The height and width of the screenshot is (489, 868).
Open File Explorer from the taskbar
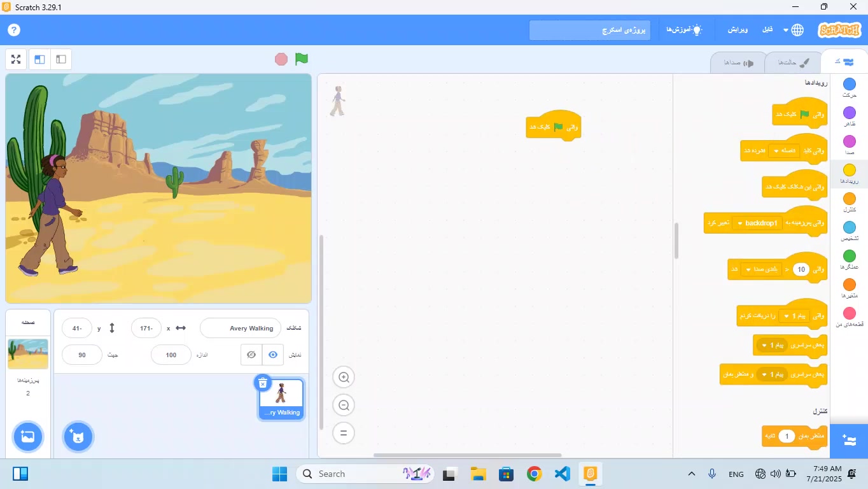click(x=479, y=474)
